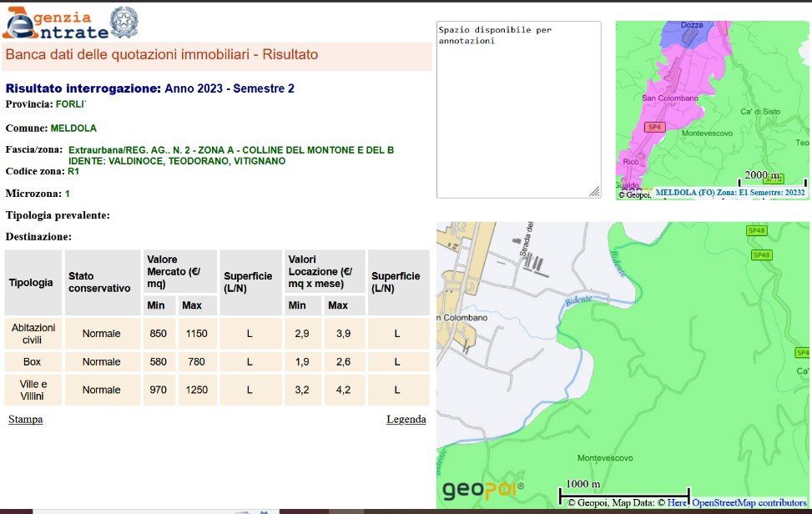Click the MELDOLA (FO) Zona caption
Screen dimensions: 812x514
tap(729, 193)
